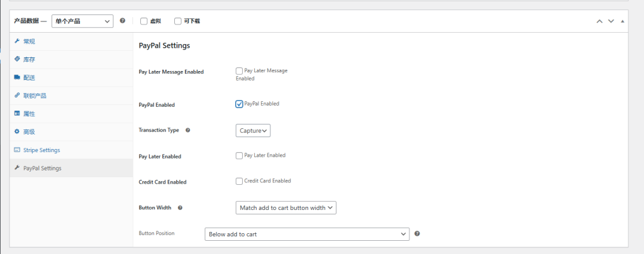
Task: Expand the Button Width dropdown
Action: click(x=286, y=207)
